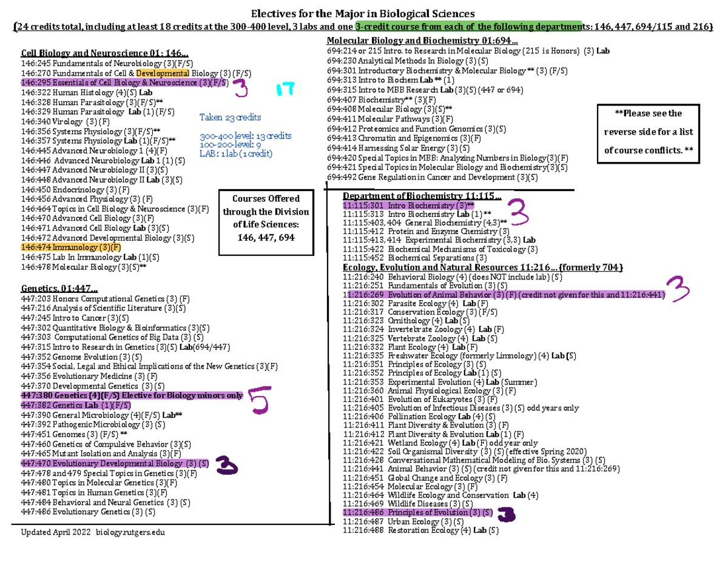Screen dimensions: 728x562
Task: Select the Molecular Biology and Biochemistry 01:694 heading
Action: (x=425, y=40)
